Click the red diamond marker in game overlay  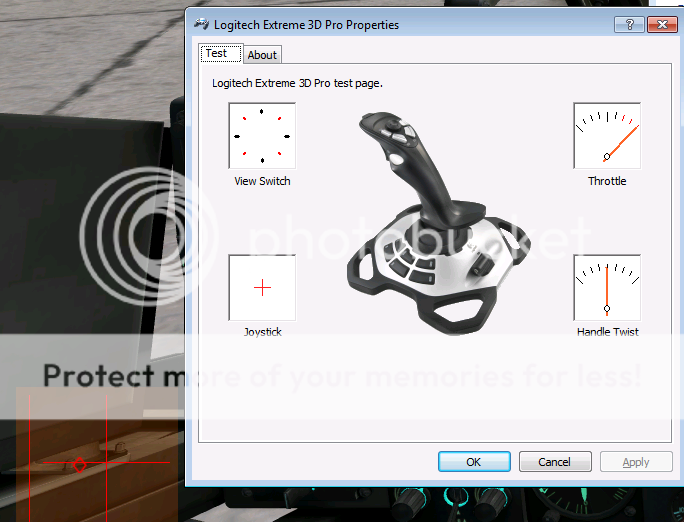click(x=79, y=465)
